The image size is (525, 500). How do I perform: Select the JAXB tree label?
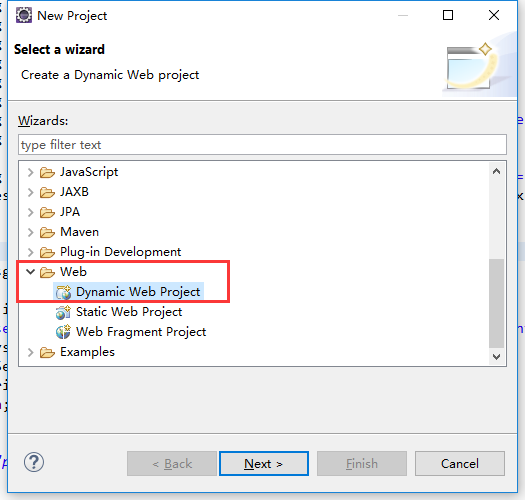(74, 192)
